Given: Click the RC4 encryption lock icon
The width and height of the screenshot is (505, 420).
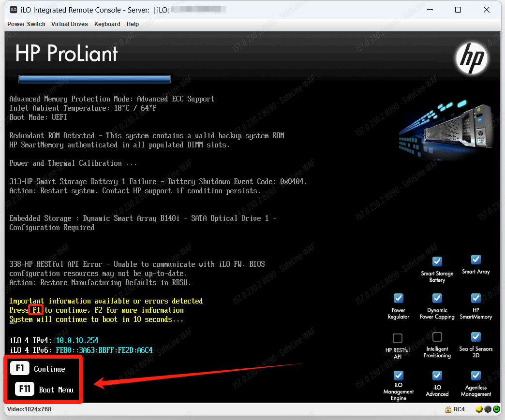Looking at the screenshot, I should click(x=448, y=409).
